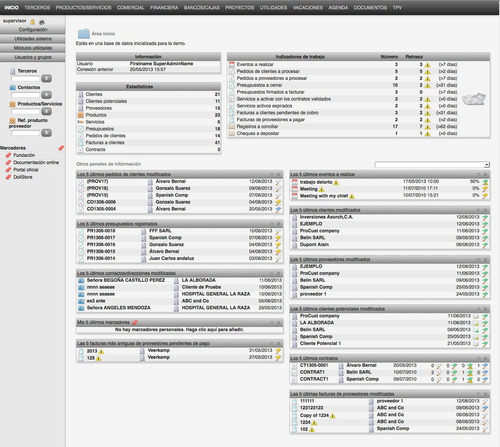Open 'Pedidos de clientes a procesar' indicator

tap(268, 71)
